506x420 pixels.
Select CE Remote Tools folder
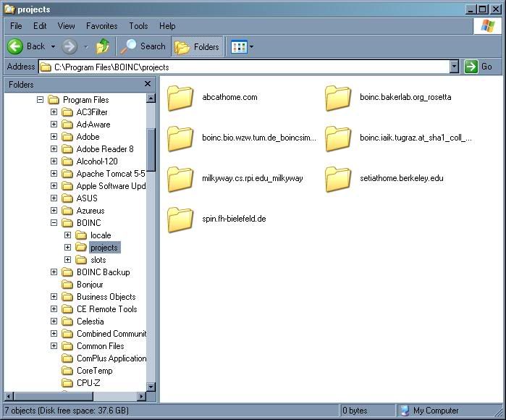tap(107, 309)
